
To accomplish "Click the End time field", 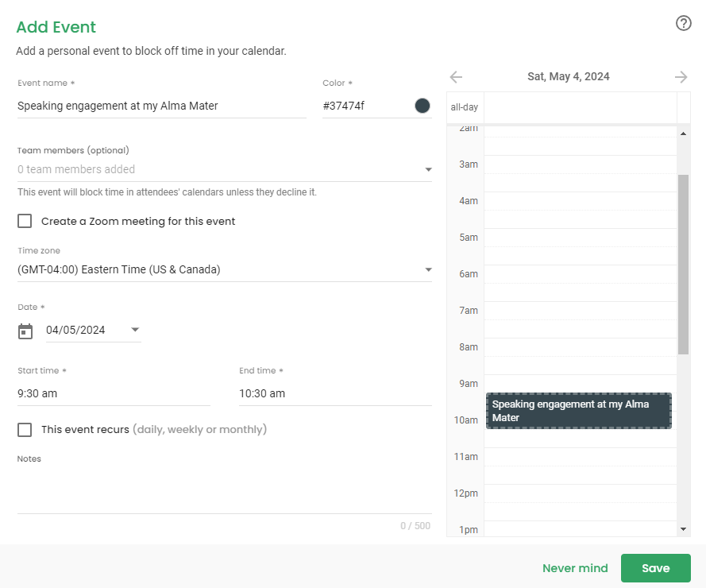I will [x=334, y=393].
